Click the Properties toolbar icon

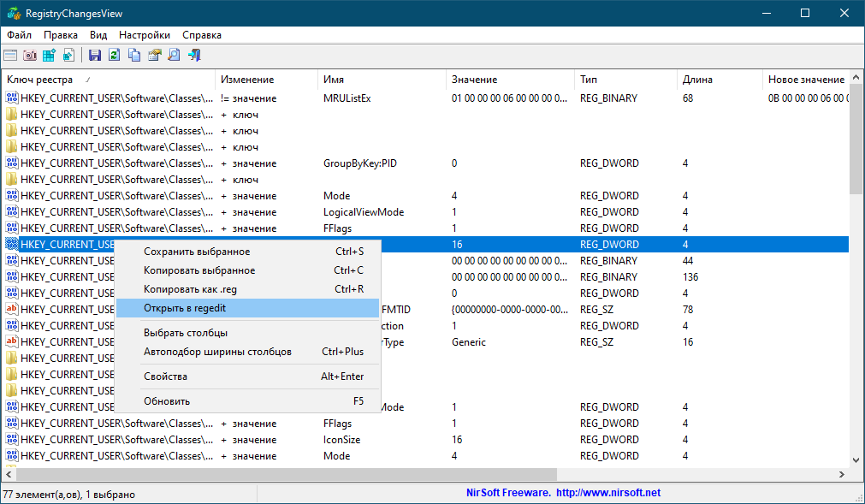pos(155,56)
